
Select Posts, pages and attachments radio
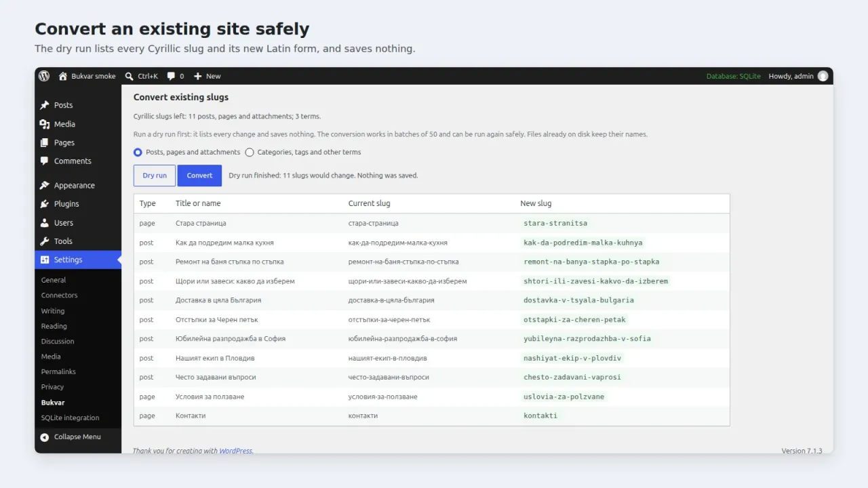138,152
